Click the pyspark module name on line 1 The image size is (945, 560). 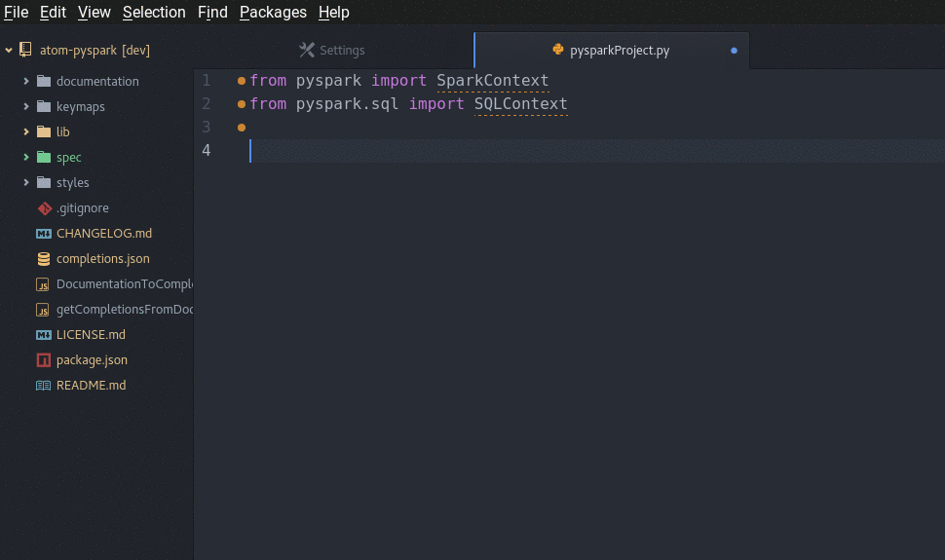pyautogui.click(x=328, y=81)
